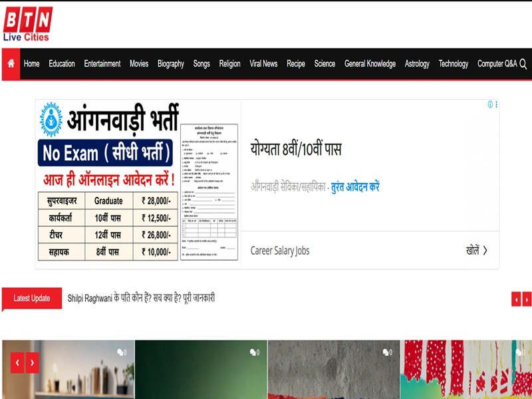Open the Movies category
This screenshot has height=399, width=532.
click(139, 64)
